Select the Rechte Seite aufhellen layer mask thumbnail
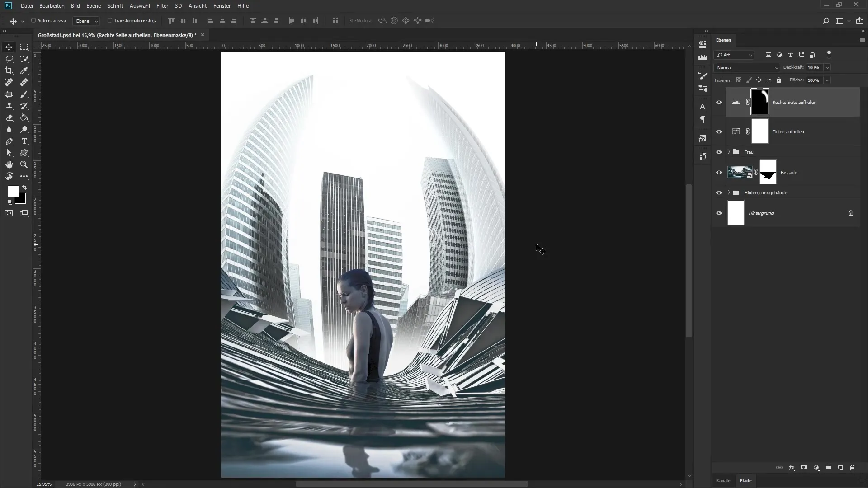 (x=760, y=102)
